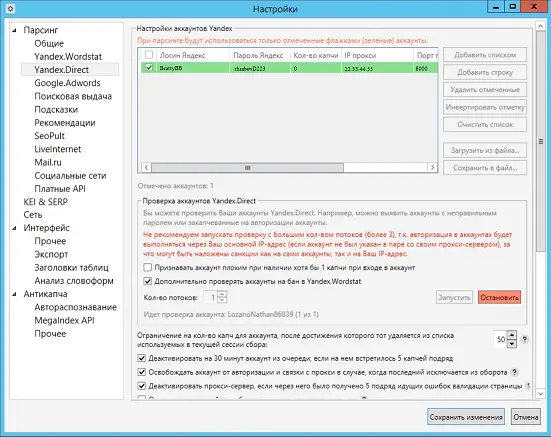551x437 pixels.
Task: Select Социальные сети item
Action: (70, 176)
